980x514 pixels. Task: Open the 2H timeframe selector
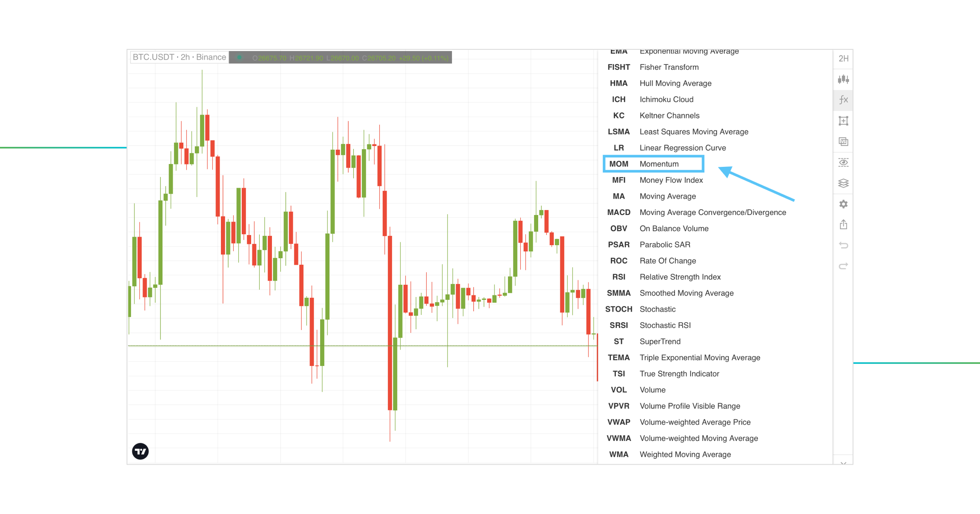[x=843, y=59]
